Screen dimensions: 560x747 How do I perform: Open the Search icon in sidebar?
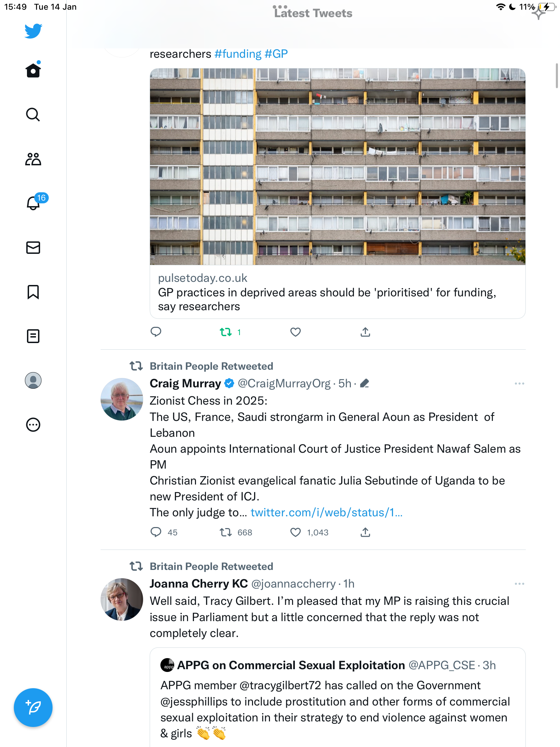pyautogui.click(x=33, y=114)
